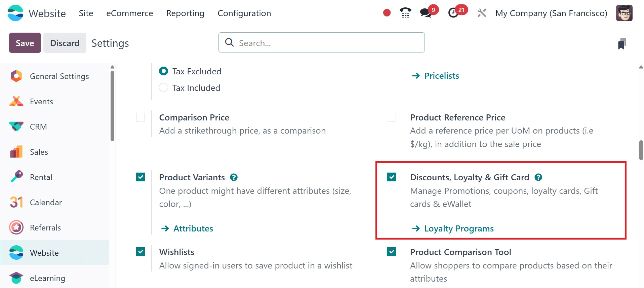The image size is (644, 288).
Task: Open the VoIP phone icon
Action: [405, 13]
